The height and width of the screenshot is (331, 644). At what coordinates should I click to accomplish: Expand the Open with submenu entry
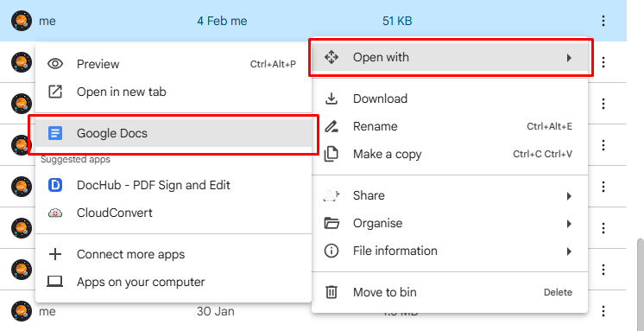coord(450,58)
